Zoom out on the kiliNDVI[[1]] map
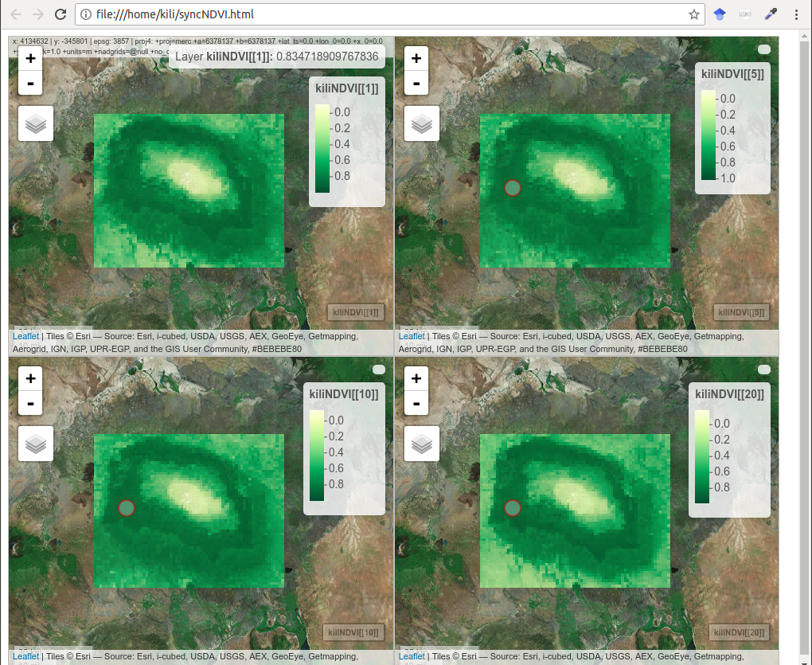Viewport: 812px width, 665px height. [30, 82]
